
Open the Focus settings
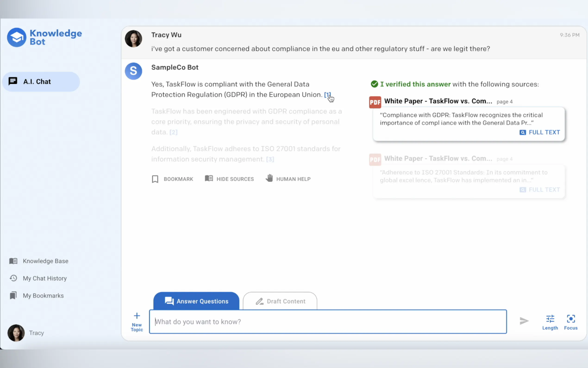click(x=571, y=322)
